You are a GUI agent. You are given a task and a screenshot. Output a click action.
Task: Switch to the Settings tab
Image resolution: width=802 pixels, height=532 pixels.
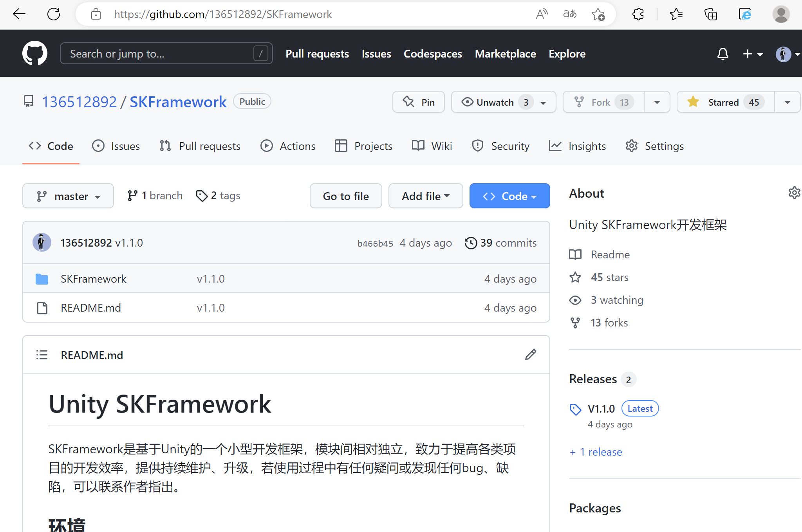point(654,146)
